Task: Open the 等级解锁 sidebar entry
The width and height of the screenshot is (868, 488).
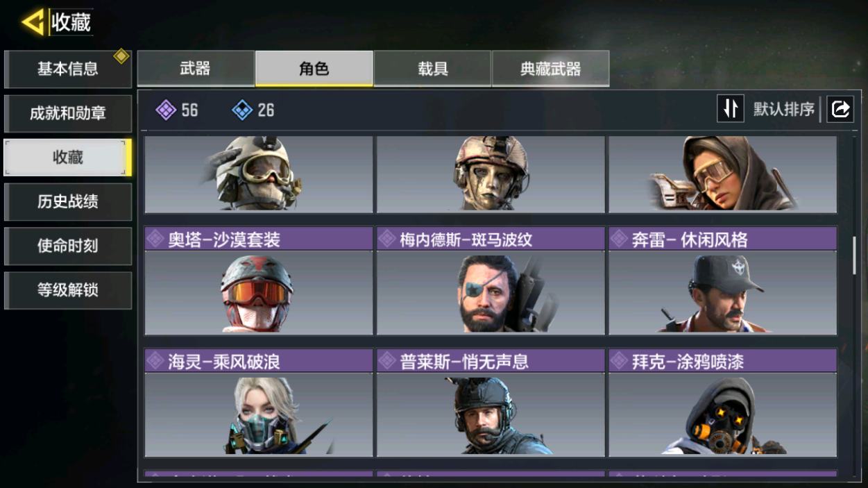Action: pos(68,290)
